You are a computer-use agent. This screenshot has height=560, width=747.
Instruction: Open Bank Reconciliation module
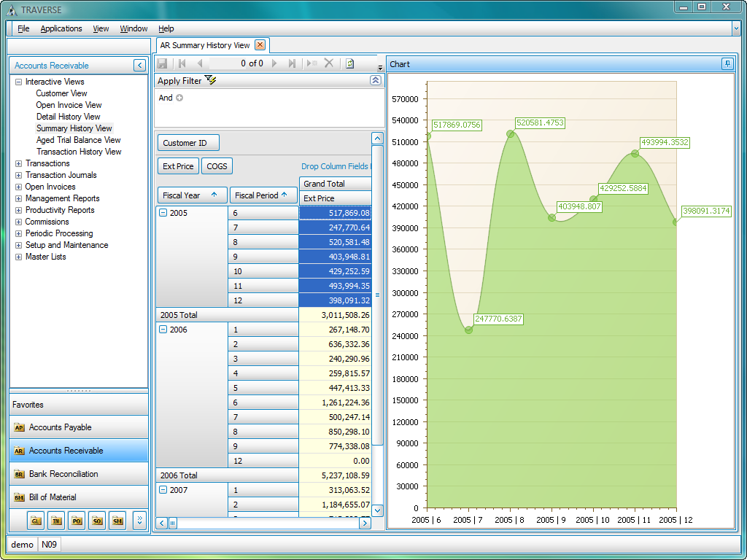[x=79, y=474]
